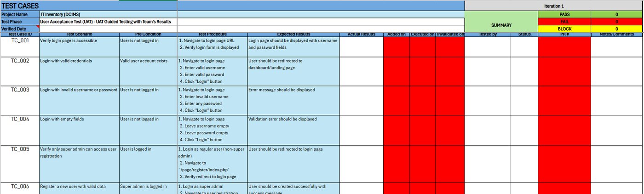Select the TC_005 test case ID cell
The width and height of the screenshot is (644, 194).
(x=19, y=164)
